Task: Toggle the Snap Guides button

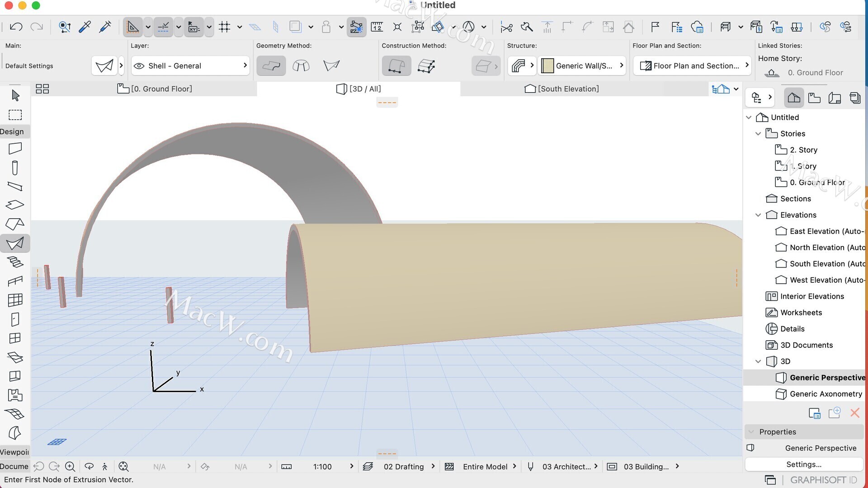Action: pyautogui.click(x=163, y=27)
